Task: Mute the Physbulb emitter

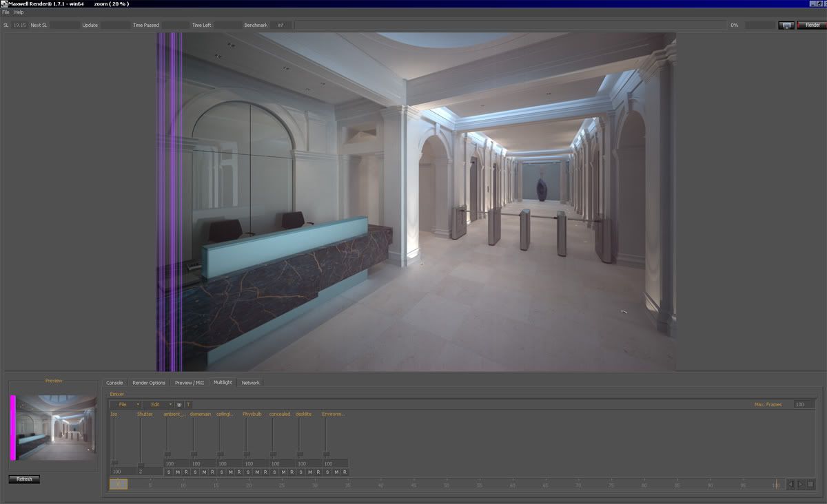Action: tap(257, 472)
